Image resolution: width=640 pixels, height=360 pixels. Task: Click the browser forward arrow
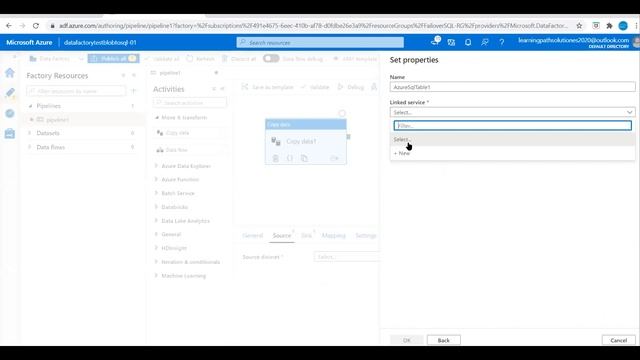click(22, 25)
